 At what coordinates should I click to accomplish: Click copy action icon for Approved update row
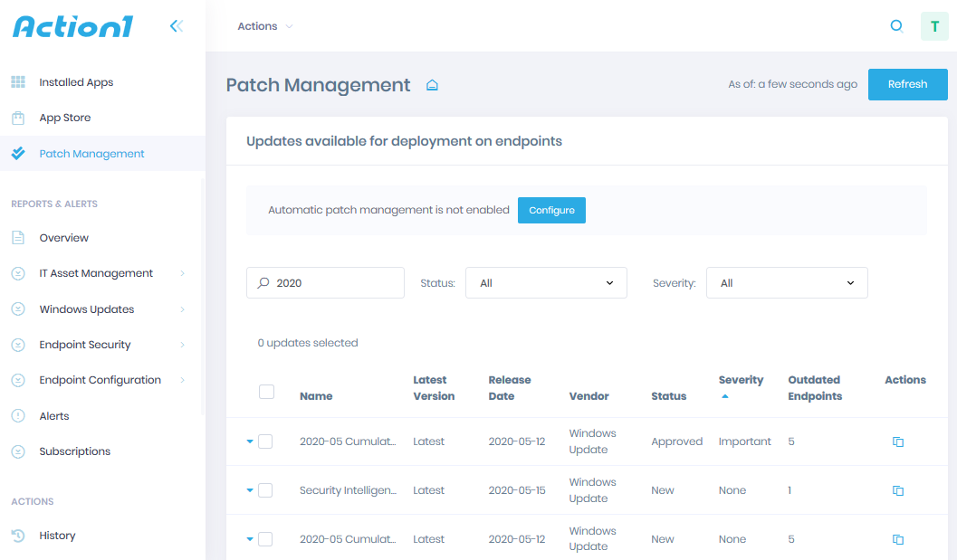[897, 441]
